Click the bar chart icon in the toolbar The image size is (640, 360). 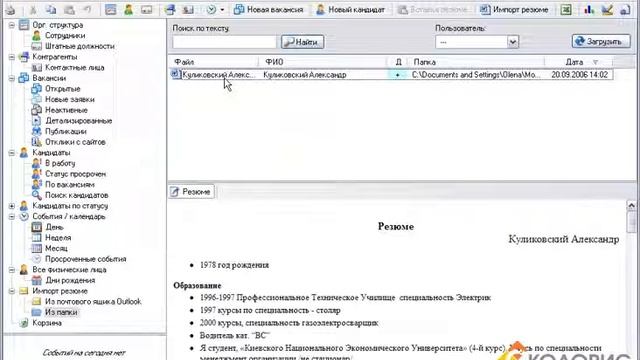point(588,9)
